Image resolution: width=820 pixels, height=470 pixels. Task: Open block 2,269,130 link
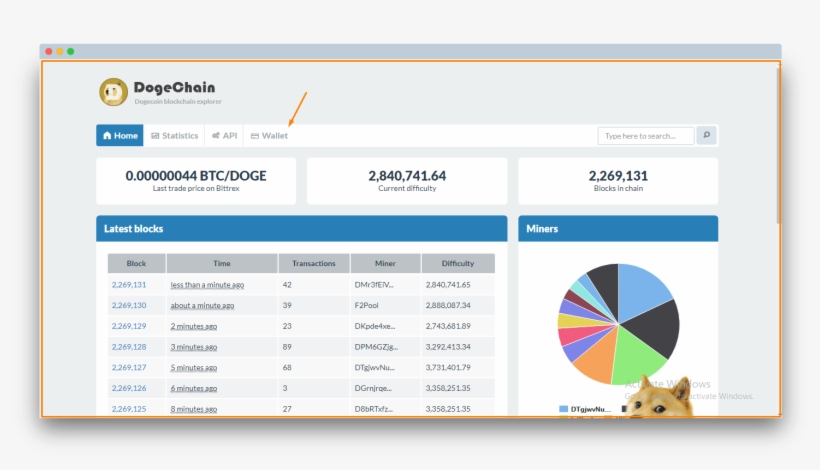click(x=129, y=305)
